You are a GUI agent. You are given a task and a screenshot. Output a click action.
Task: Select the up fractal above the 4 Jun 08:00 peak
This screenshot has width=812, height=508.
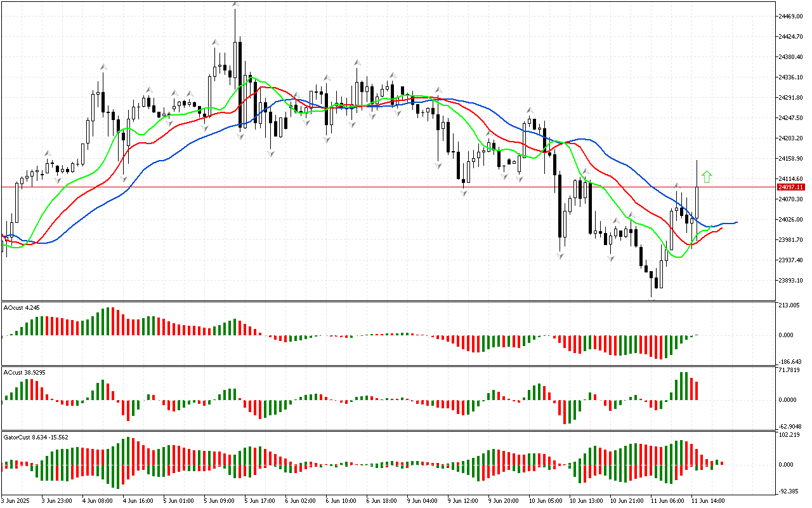[x=102, y=66]
